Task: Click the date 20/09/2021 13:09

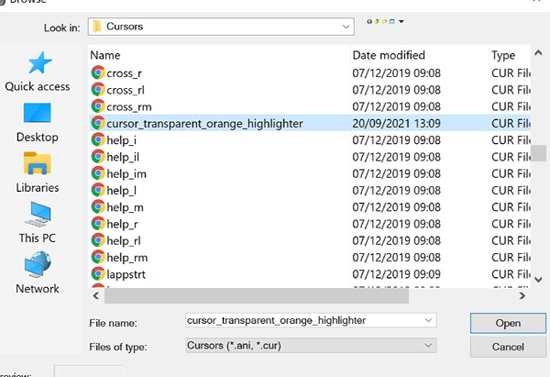Action: [396, 123]
